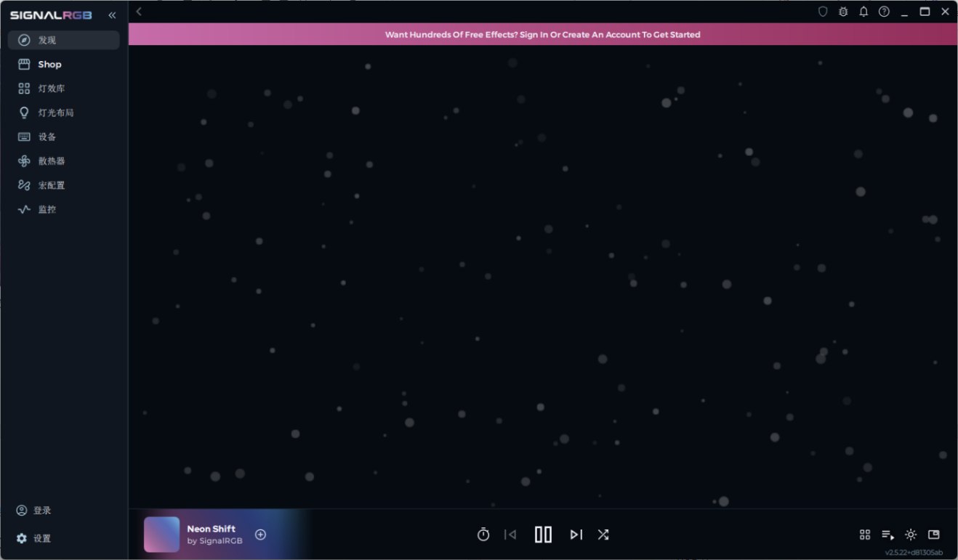Collapse the left sidebar
This screenshot has width=958, height=560.
[x=112, y=15]
